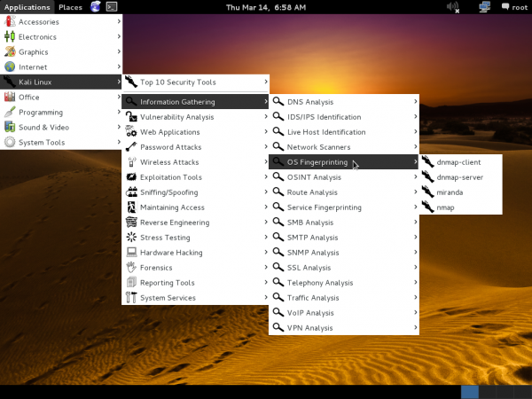Expand IDS/IPS Identification submenu arrow
The width and height of the screenshot is (532, 399).
pos(415,116)
